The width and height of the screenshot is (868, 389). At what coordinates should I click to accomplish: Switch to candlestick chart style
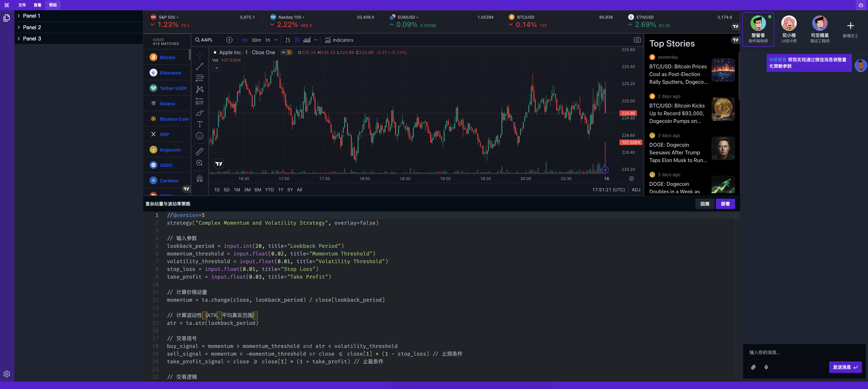(x=297, y=40)
